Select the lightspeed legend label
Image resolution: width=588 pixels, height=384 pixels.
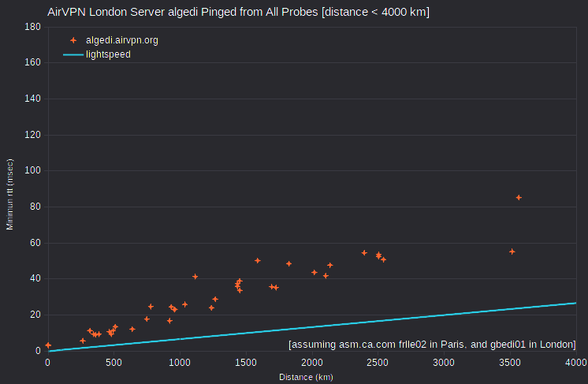pyautogui.click(x=108, y=54)
